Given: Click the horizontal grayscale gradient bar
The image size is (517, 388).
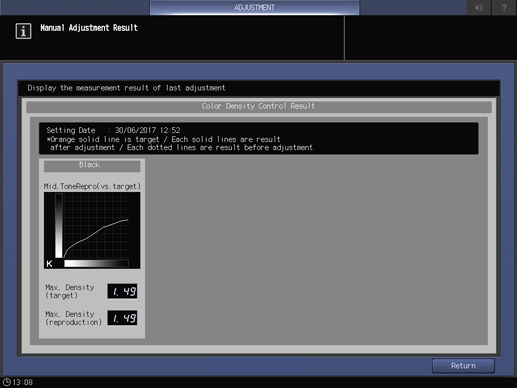Looking at the screenshot, I should tap(96, 263).
